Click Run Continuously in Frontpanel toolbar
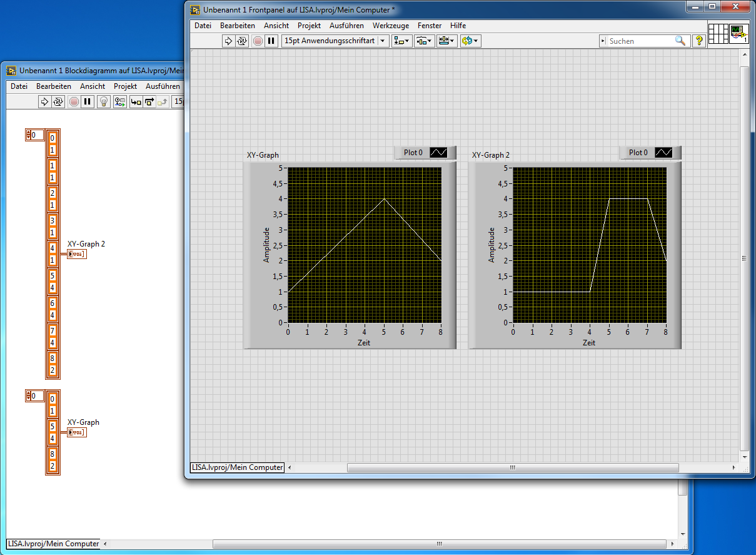 [x=242, y=41]
